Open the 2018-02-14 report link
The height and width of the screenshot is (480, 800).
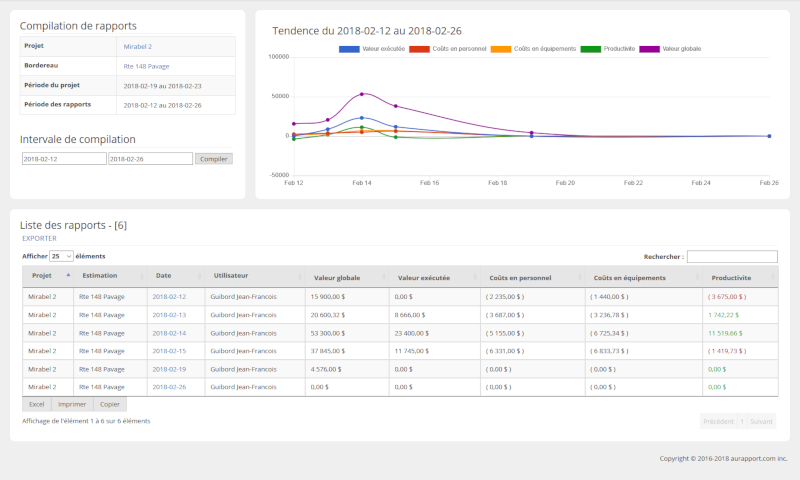click(169, 332)
